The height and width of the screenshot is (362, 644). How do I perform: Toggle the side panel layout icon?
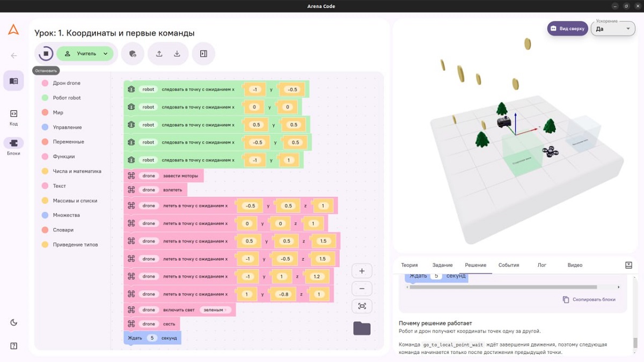[x=203, y=54]
